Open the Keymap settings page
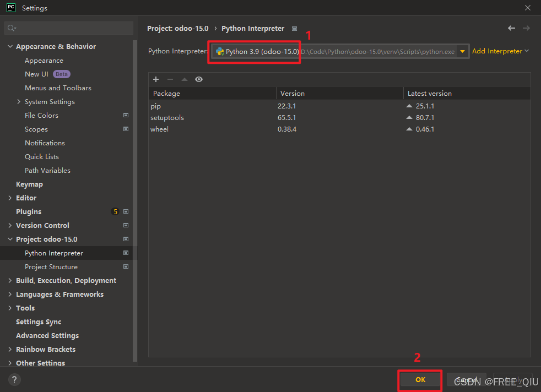 [29, 184]
